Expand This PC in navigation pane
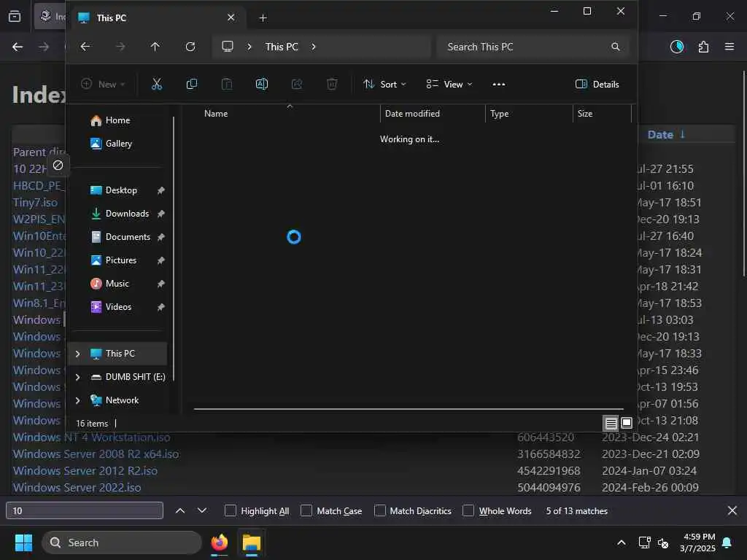The image size is (747, 560). click(77, 354)
